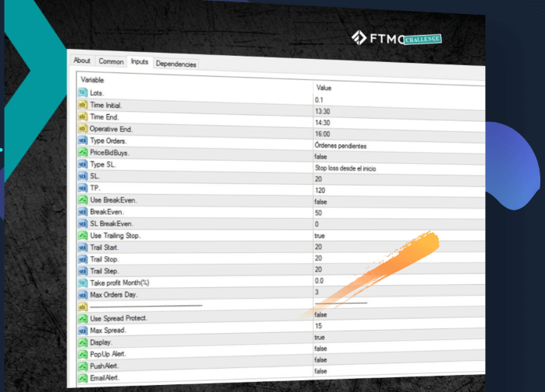Open the About tab
This screenshot has height=392, width=545.
tap(82, 60)
